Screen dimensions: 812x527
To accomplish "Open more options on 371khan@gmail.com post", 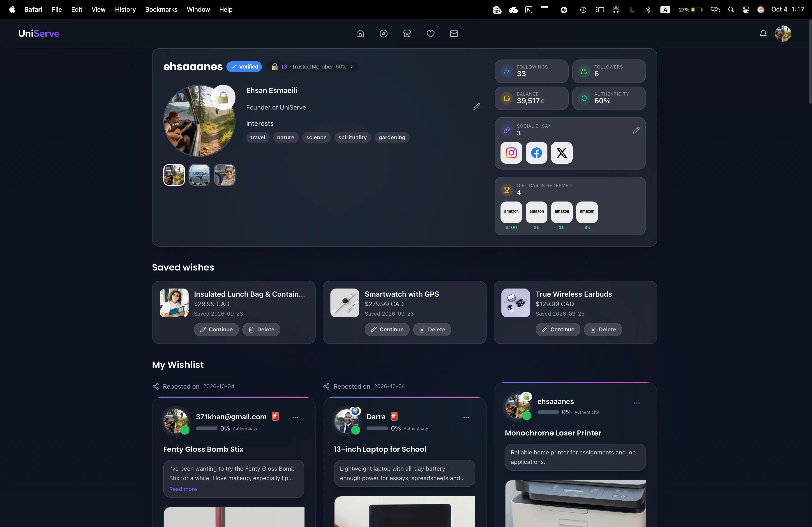I will tap(295, 417).
